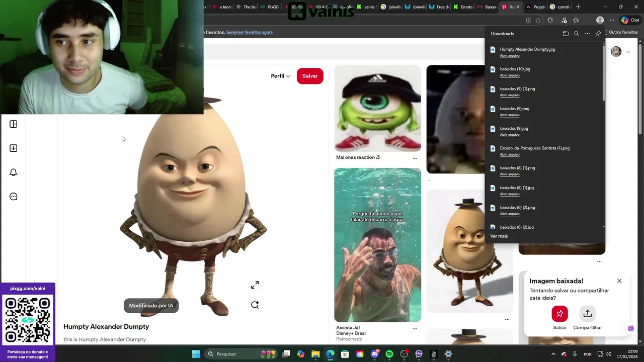This screenshot has width=644, height=362.
Task: Click the red Salvar button
Action: 310,76
